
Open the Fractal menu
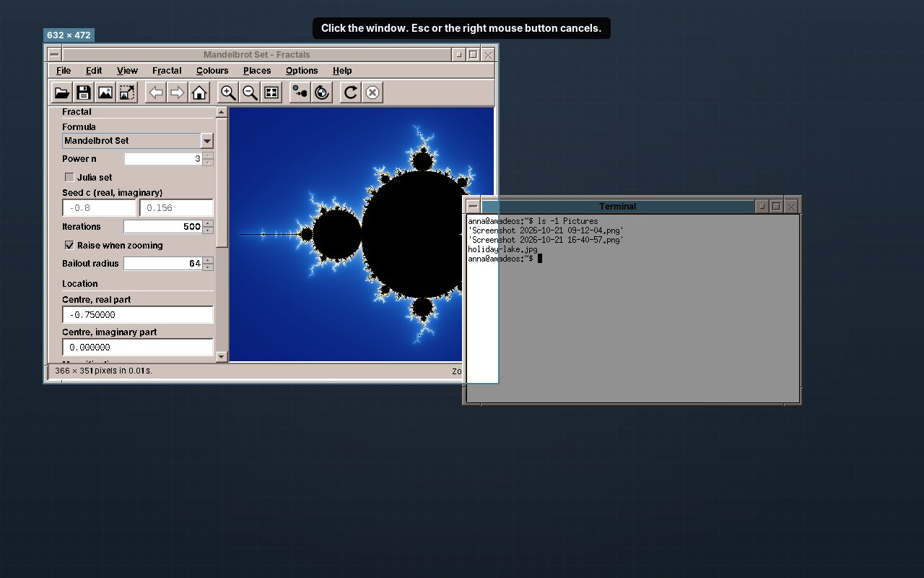point(167,70)
